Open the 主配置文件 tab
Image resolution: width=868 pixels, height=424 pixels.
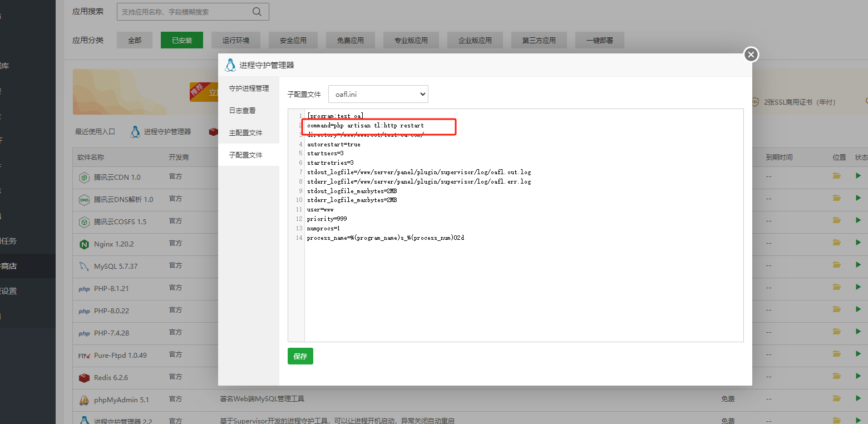coord(245,133)
